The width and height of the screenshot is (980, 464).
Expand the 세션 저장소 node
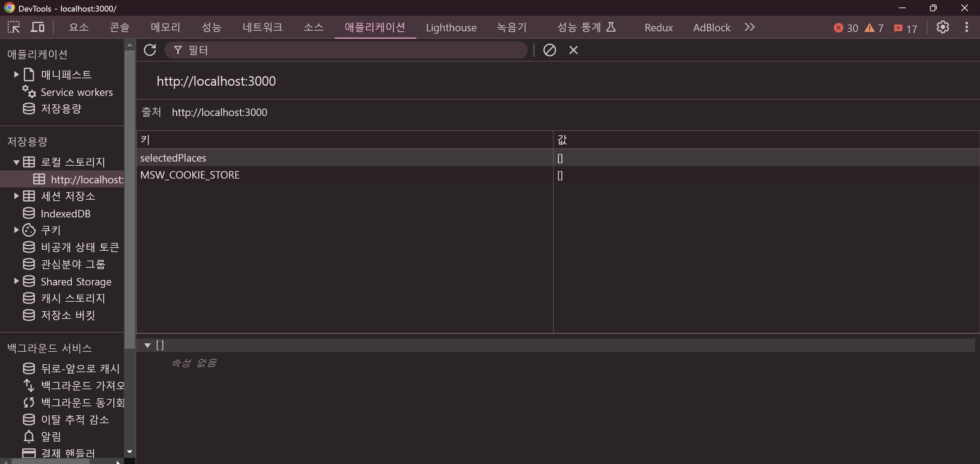16,196
